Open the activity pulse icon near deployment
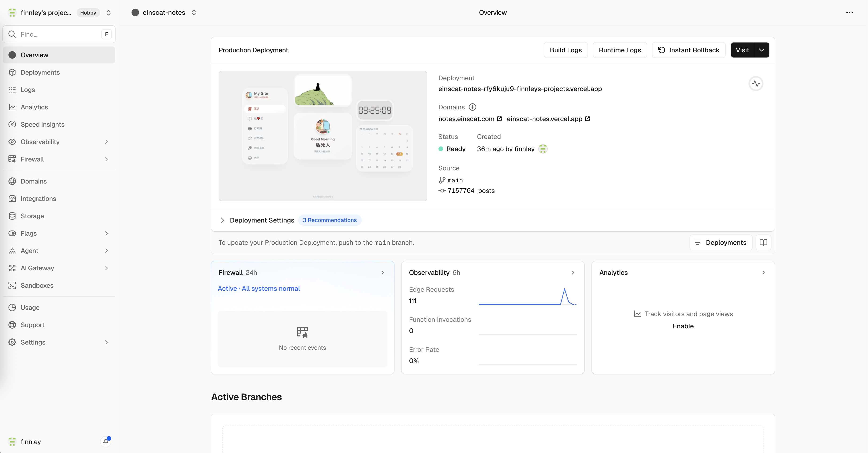Viewport: 868px width, 453px height. coord(756,84)
